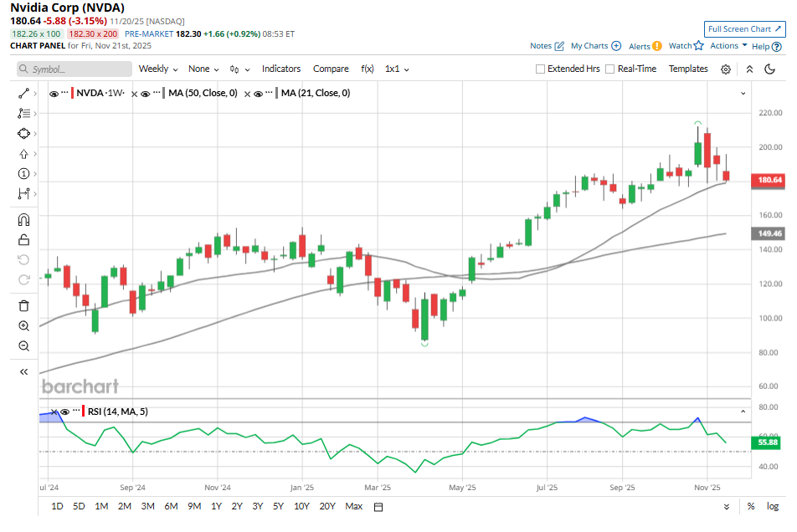Enable the Extended Hrs checkbox
The image size is (797, 532).
click(541, 69)
